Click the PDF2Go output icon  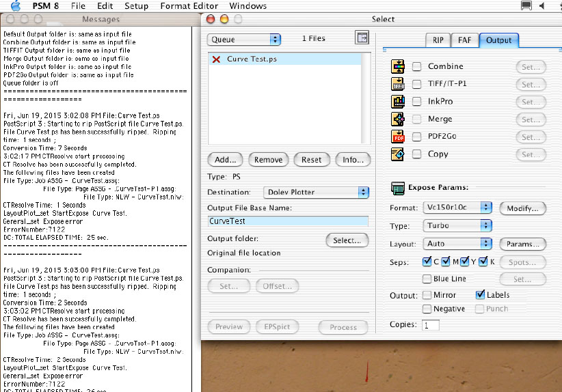point(397,137)
